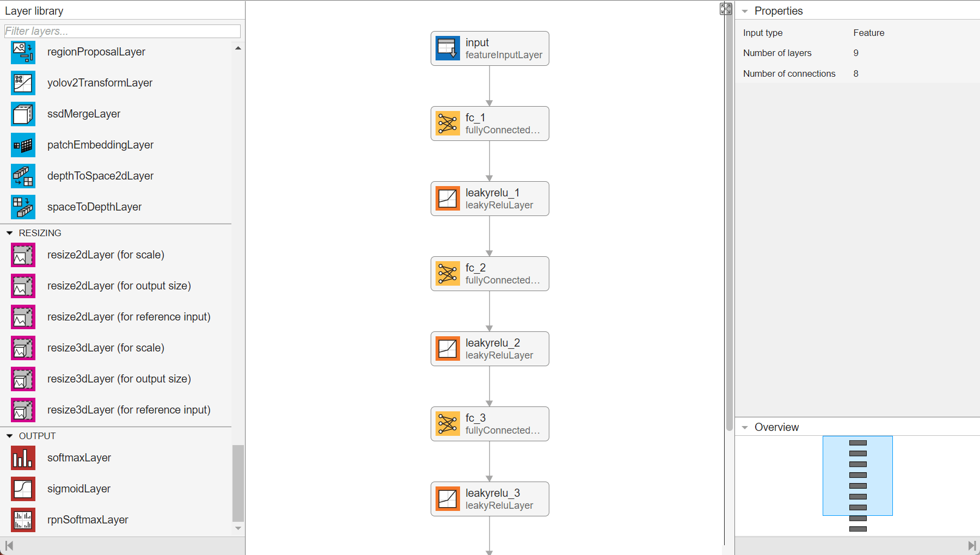Click the Number of connections value 8
Screen dimensions: 980x555
pyautogui.click(x=856, y=73)
